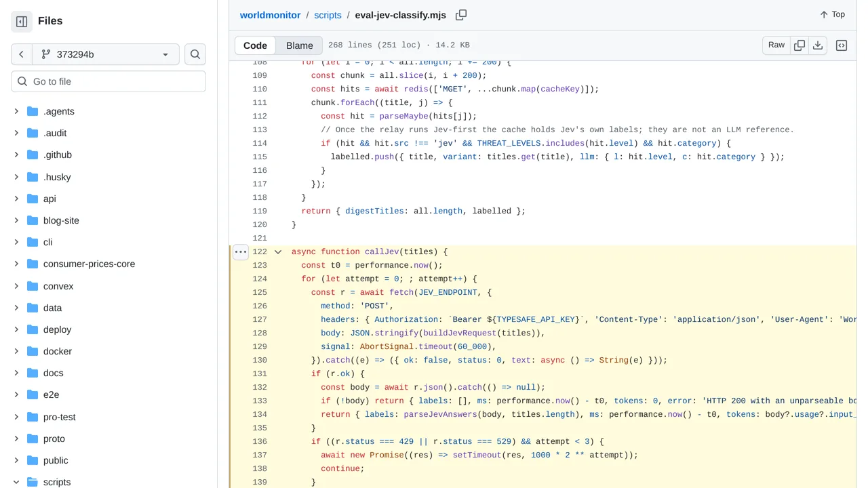The image size is (868, 488).
Task: Click the .husky folder icon
Action: click(33, 177)
